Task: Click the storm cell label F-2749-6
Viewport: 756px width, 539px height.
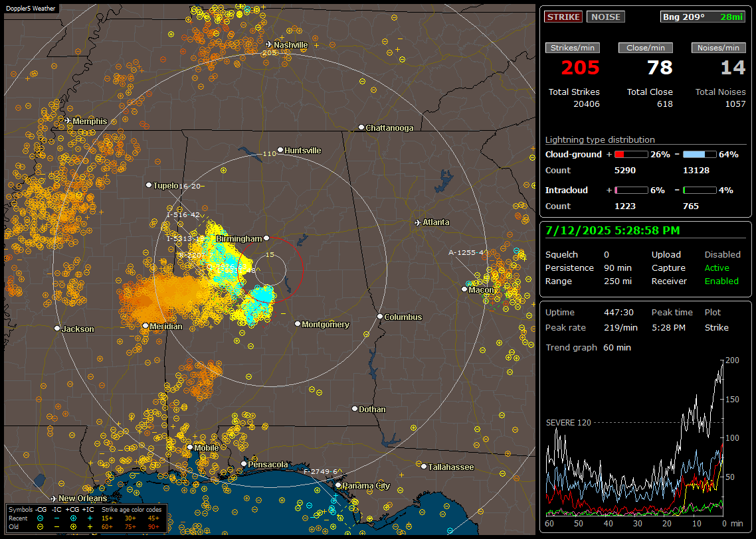Action: point(320,471)
